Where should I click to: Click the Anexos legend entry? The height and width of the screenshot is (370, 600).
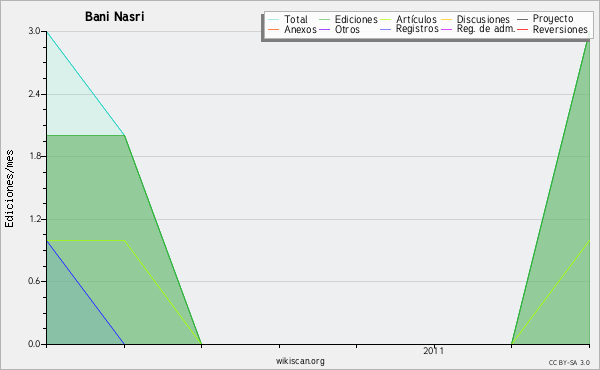pyautogui.click(x=293, y=29)
